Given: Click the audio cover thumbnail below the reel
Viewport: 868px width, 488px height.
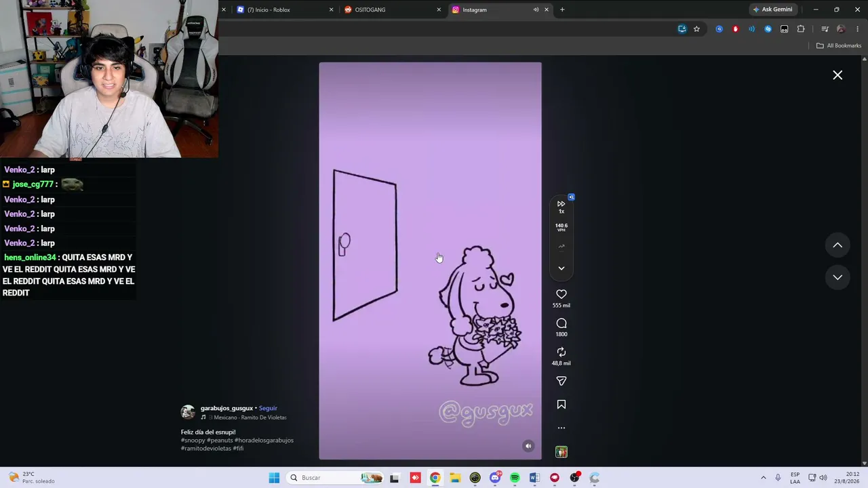Looking at the screenshot, I should pyautogui.click(x=561, y=452).
